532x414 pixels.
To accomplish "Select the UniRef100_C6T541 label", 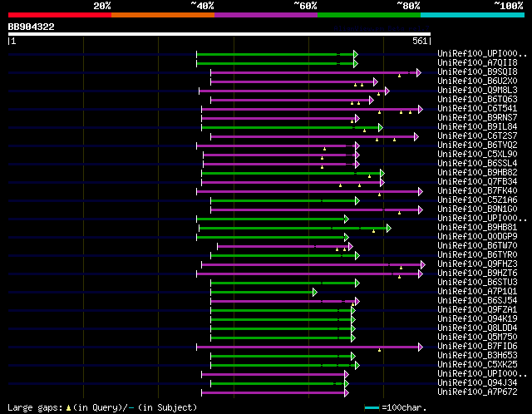I will [477, 109].
